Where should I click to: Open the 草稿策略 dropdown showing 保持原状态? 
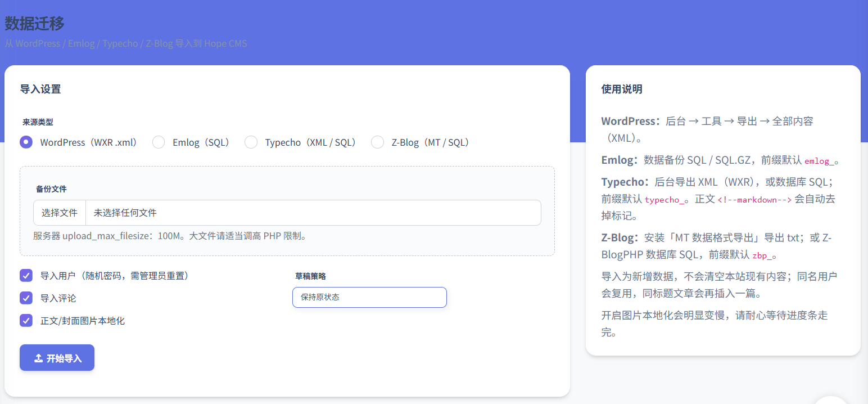(x=369, y=297)
